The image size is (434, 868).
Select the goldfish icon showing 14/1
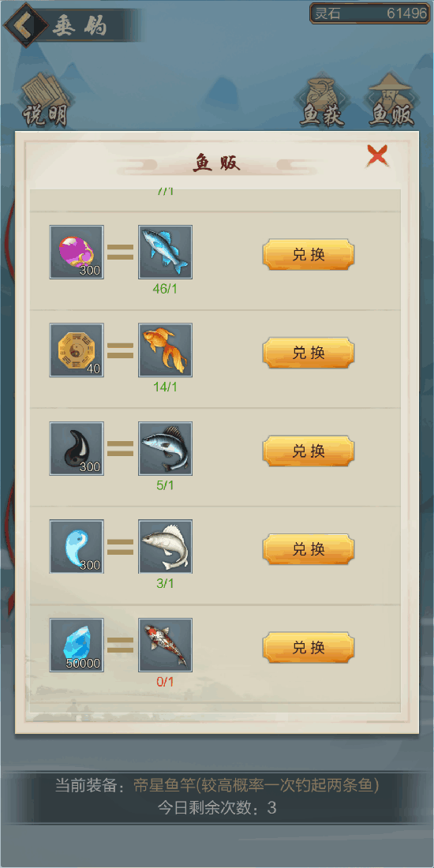pos(165,350)
